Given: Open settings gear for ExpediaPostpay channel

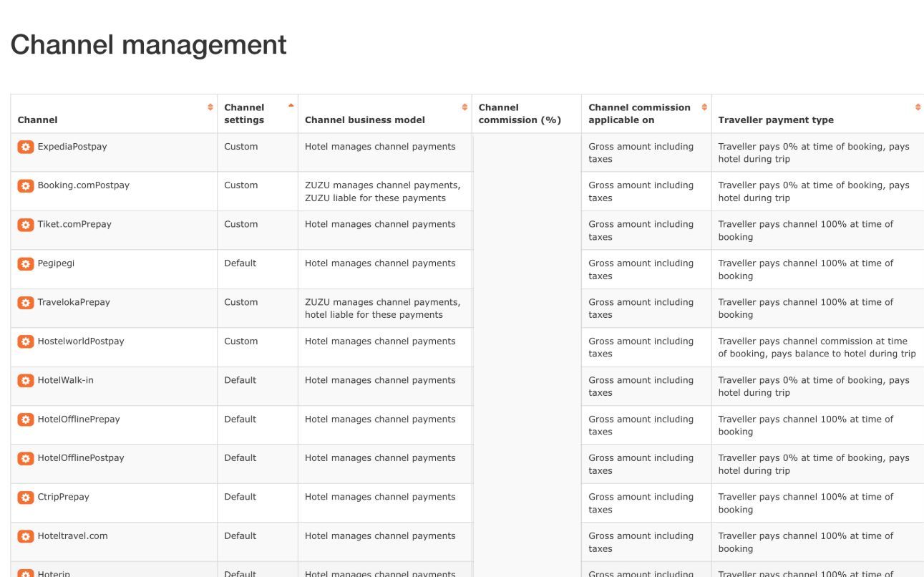Looking at the screenshot, I should click(26, 147).
